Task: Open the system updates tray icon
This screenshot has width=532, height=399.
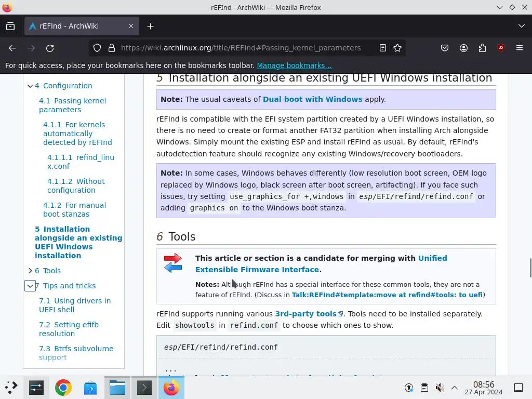Action: click(409, 388)
